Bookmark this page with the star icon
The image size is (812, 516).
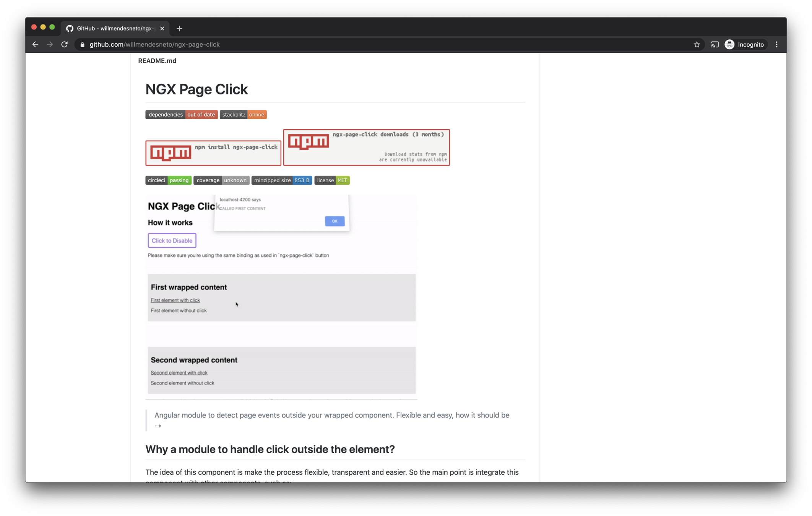pos(697,44)
